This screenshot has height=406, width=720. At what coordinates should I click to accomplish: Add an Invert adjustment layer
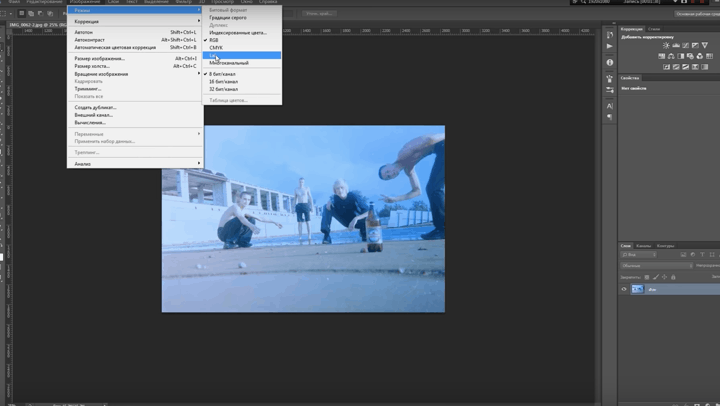(666, 67)
